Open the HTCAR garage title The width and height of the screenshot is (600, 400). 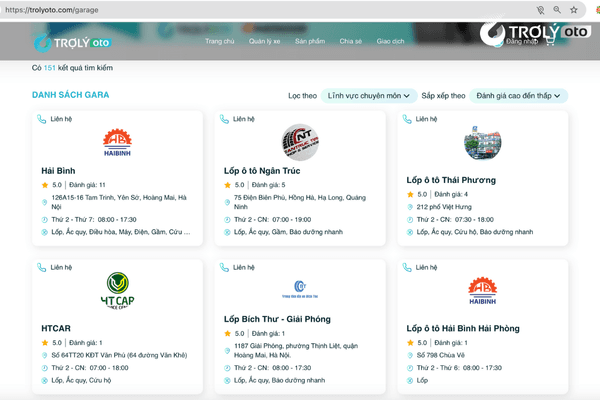point(56,328)
